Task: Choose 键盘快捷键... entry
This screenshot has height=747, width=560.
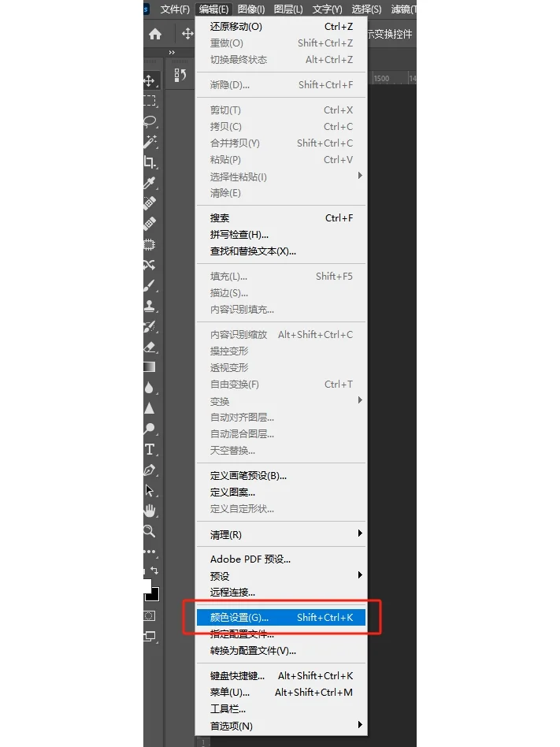Action: (x=281, y=676)
